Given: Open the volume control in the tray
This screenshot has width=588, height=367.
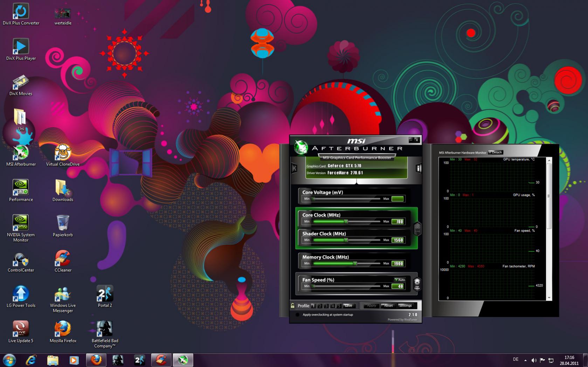Looking at the screenshot, I should [x=534, y=360].
